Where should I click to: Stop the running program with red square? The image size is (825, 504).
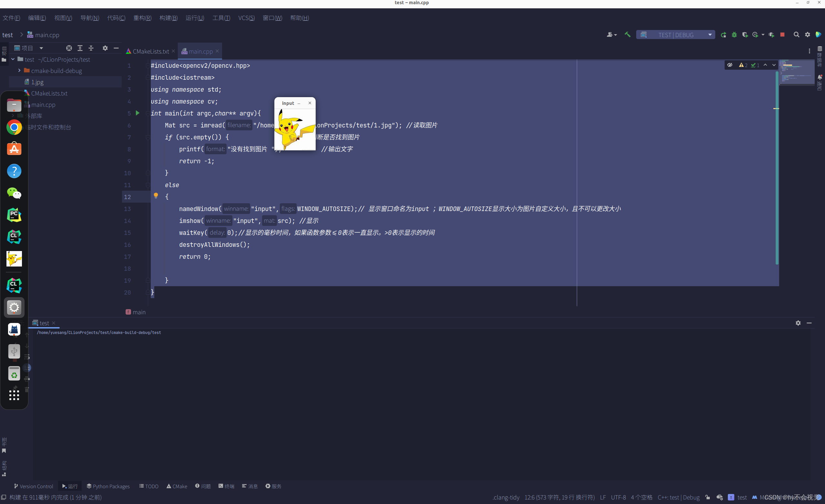point(782,35)
